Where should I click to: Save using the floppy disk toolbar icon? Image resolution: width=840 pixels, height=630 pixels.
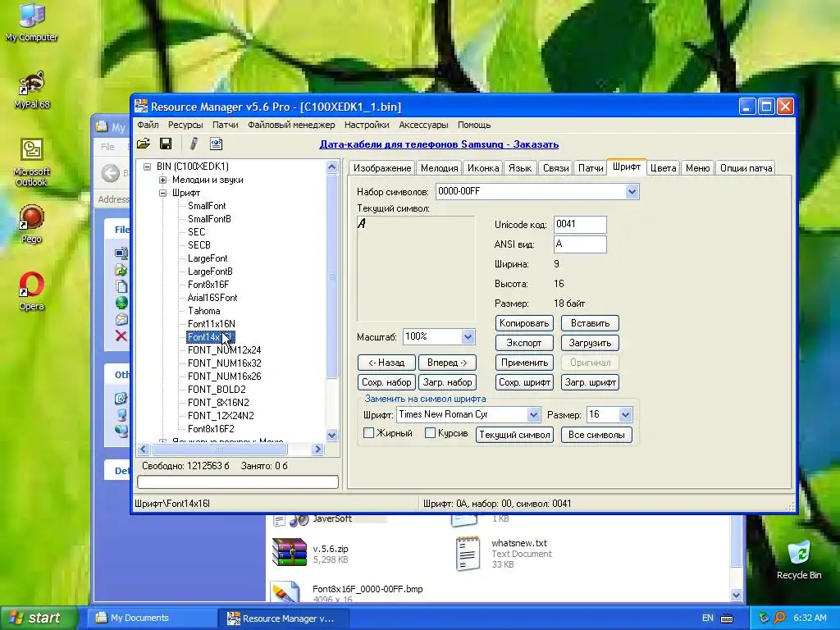coord(166,144)
